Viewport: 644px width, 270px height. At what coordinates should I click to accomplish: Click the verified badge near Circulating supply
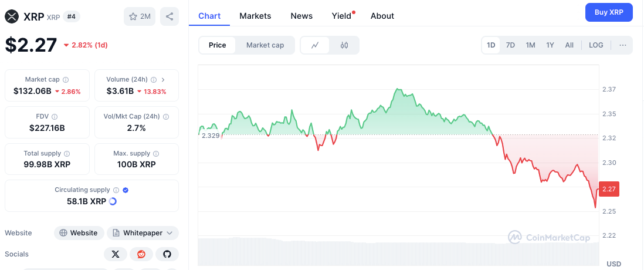[x=126, y=190]
